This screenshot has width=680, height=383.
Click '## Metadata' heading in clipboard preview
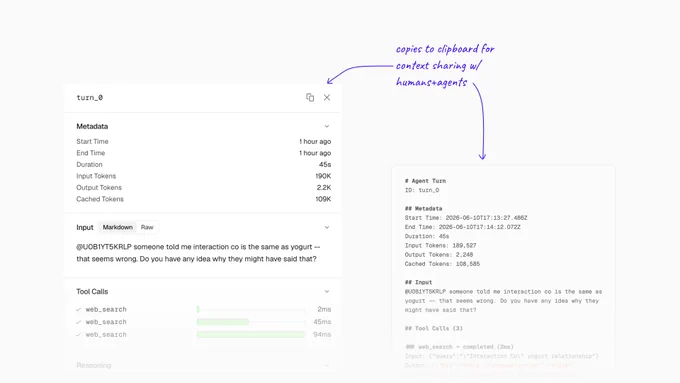tap(423, 209)
